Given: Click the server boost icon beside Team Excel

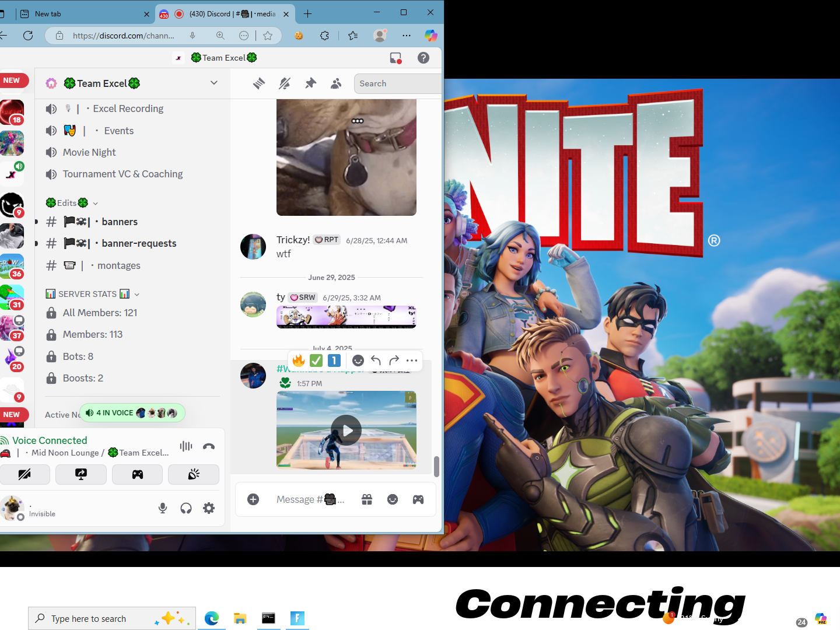Looking at the screenshot, I should (x=51, y=83).
